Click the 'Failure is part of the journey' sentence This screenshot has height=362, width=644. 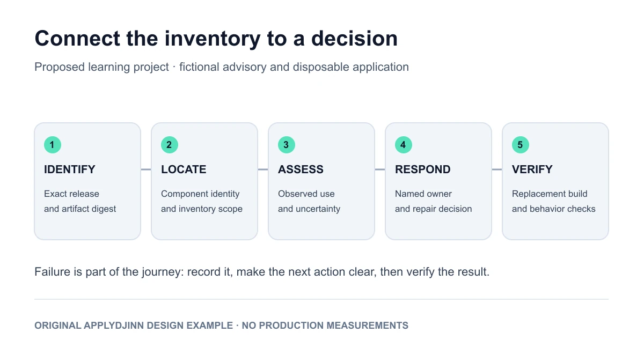tap(262, 271)
